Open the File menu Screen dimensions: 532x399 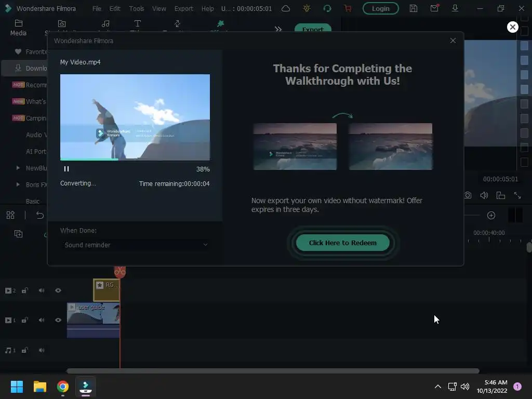(97, 8)
